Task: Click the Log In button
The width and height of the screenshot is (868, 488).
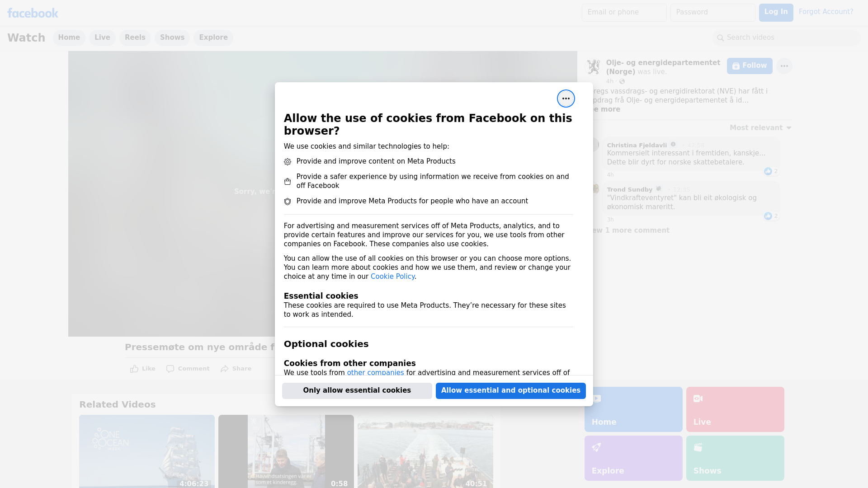Action: pos(776,13)
